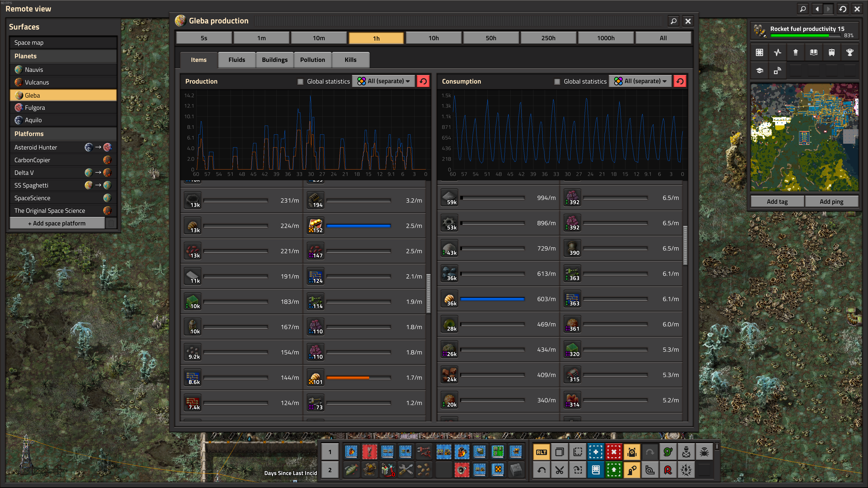Switch to the Buildings tab

[x=275, y=60]
